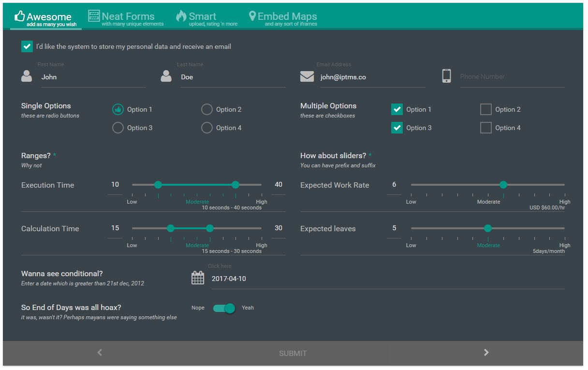Open the calendar icon date picker
Screen dimensions: 588x370
pos(198,278)
